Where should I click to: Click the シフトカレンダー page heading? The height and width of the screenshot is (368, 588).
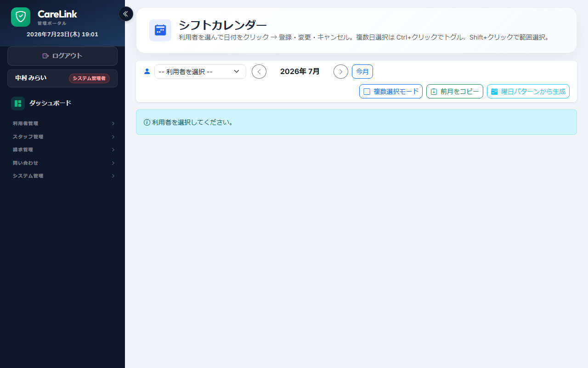(x=223, y=25)
